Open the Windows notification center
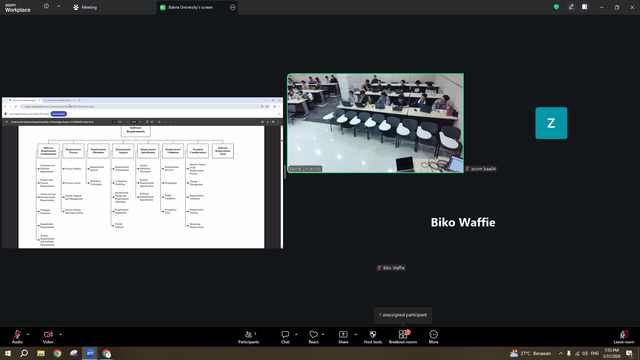Image resolution: width=640 pixels, height=360 pixels. click(630, 353)
